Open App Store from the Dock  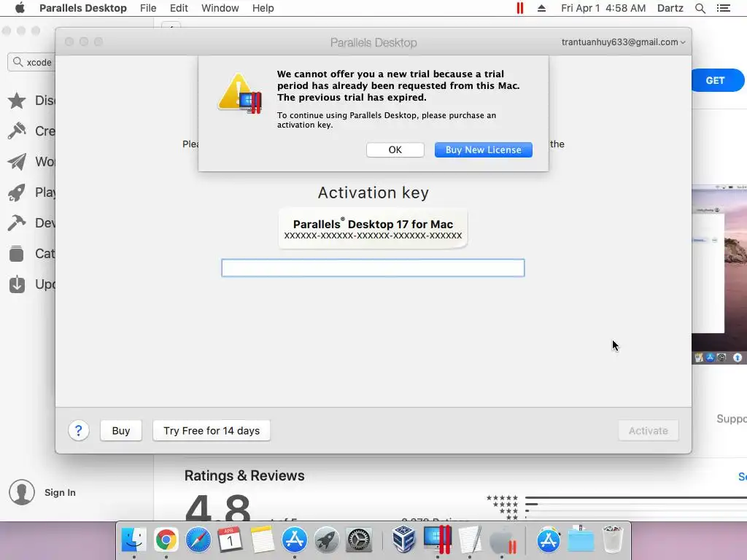point(295,540)
